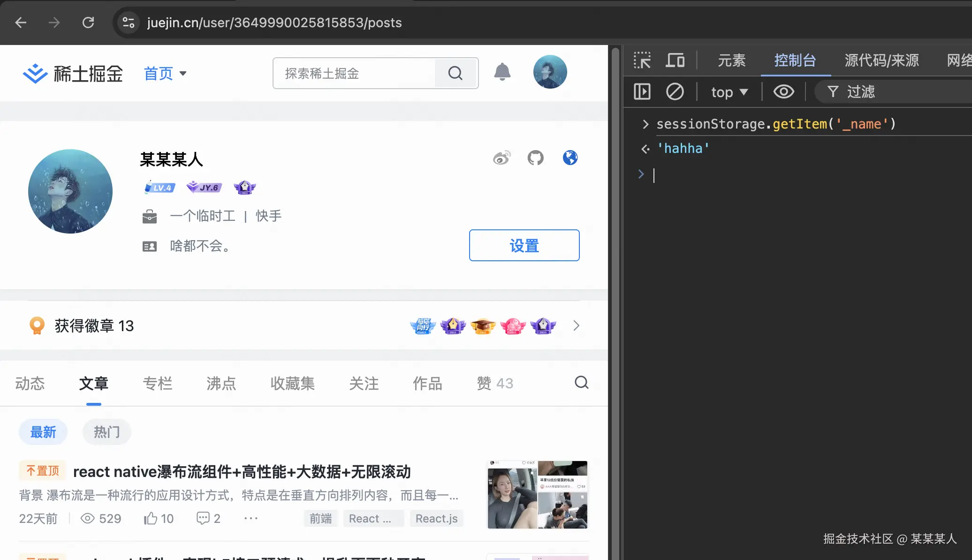Click the header search magnifier button

pos(455,73)
